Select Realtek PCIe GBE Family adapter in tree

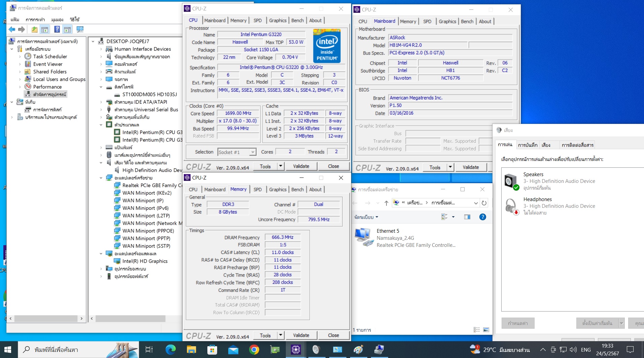click(x=152, y=186)
